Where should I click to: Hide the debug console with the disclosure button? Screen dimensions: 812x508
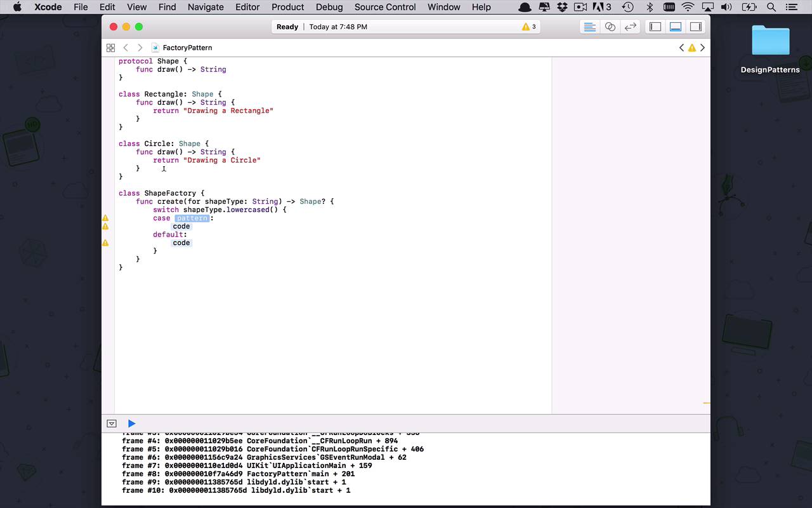pos(112,424)
